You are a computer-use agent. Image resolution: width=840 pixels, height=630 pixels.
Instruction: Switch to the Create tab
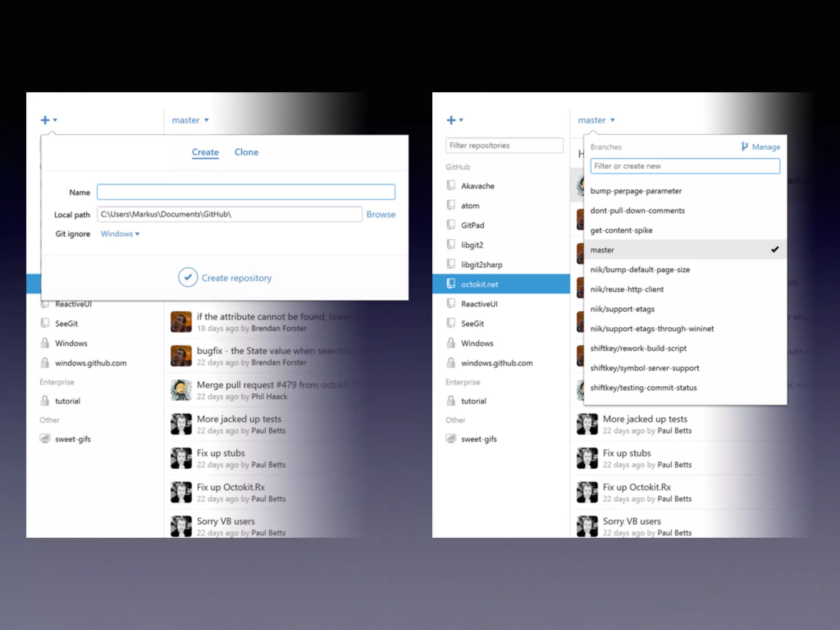coord(205,152)
